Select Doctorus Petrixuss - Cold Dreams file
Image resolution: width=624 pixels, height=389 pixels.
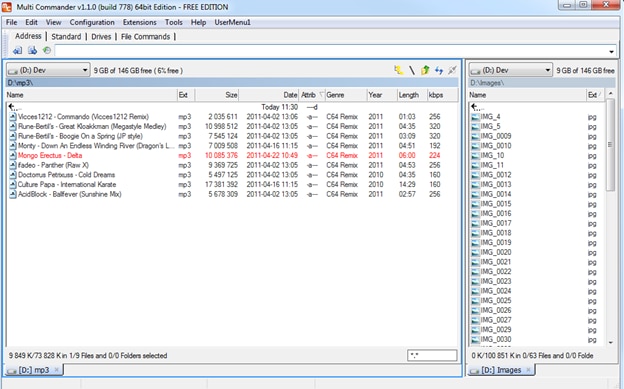66,174
